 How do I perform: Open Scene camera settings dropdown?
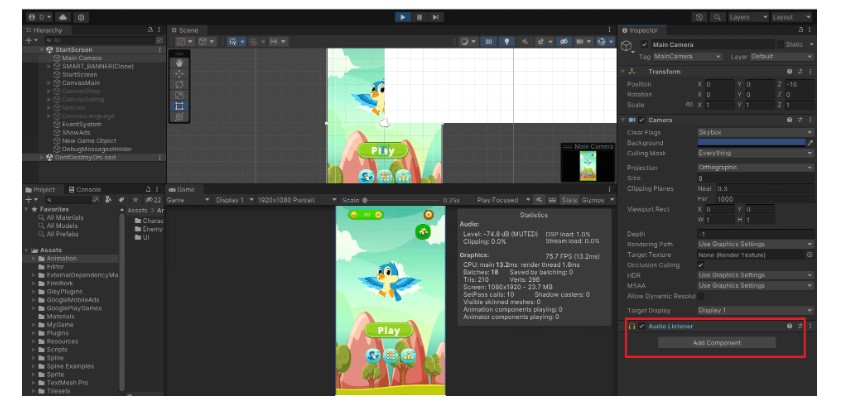(x=583, y=42)
